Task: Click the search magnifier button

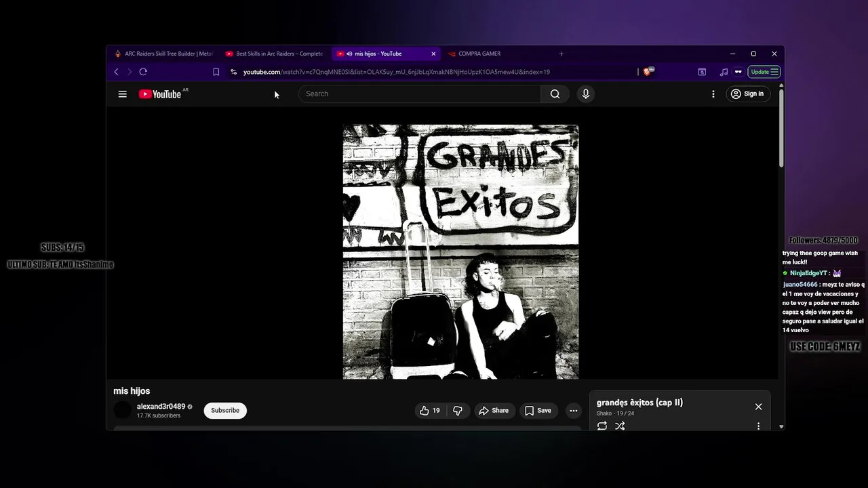Action: pyautogui.click(x=555, y=94)
